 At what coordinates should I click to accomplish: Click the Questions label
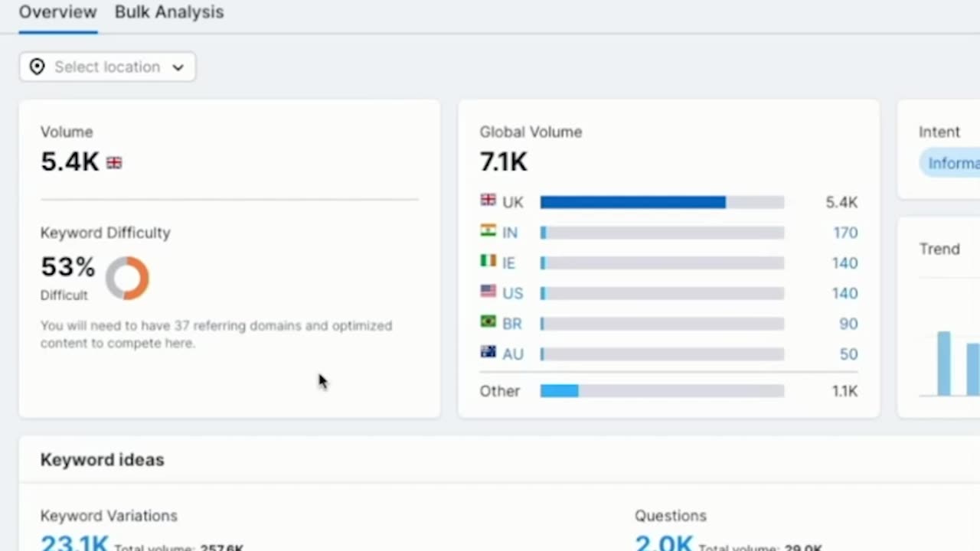point(671,516)
